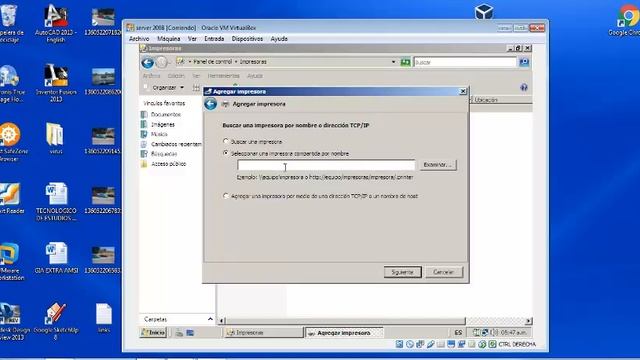Click the back arrow in the Impresoras window
The height and width of the screenshot is (360, 640).
click(147, 62)
